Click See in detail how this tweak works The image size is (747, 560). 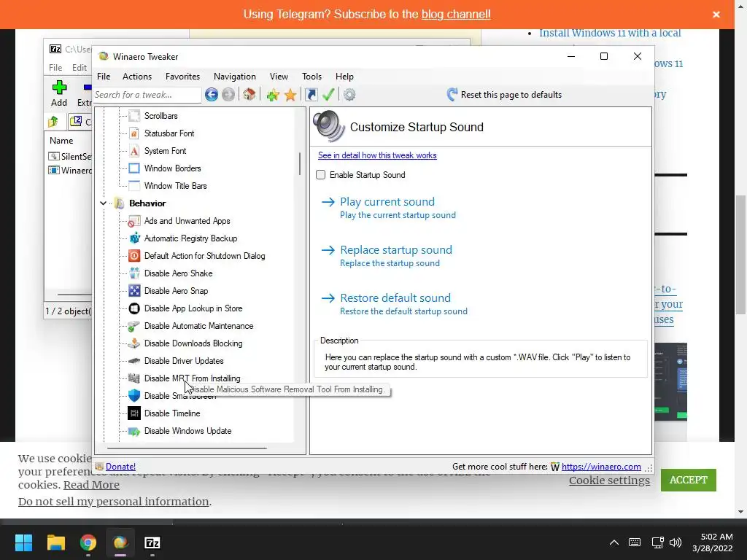(x=377, y=155)
